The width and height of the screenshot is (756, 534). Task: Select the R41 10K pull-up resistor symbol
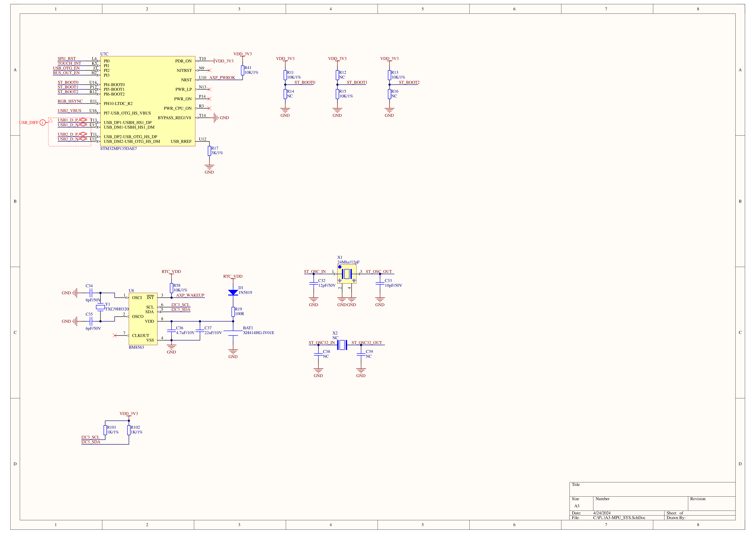[242, 70]
